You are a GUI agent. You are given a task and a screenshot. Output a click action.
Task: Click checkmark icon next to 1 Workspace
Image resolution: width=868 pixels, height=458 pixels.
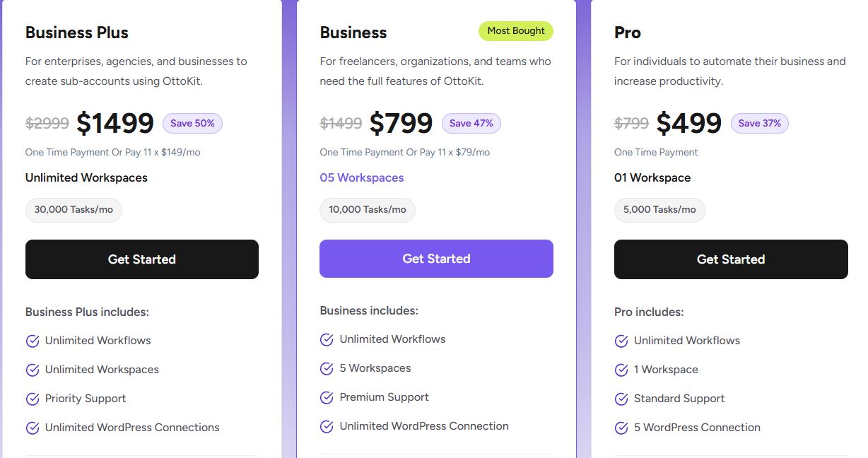[x=621, y=370]
